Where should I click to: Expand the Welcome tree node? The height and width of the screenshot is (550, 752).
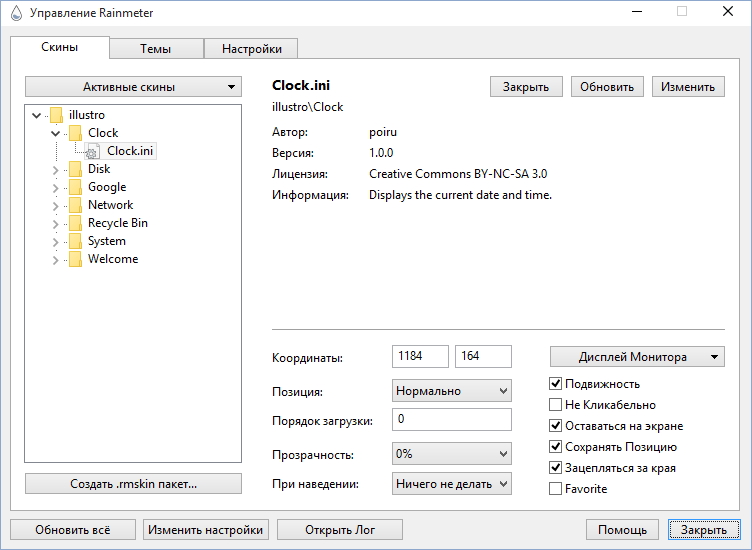pyautogui.click(x=56, y=260)
